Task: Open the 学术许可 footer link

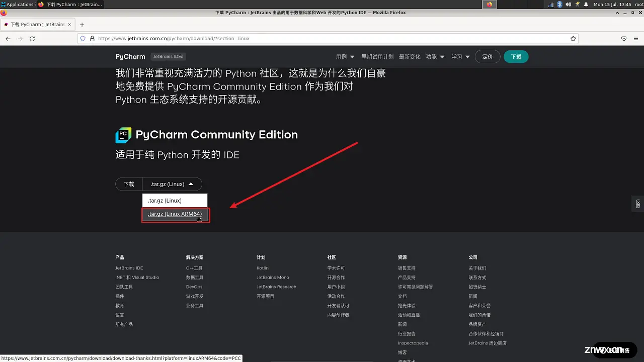Action: coord(336,268)
